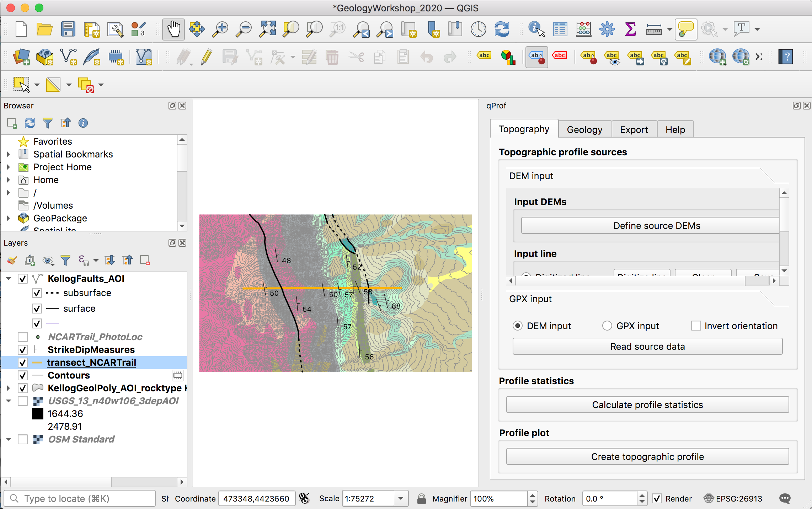Enable the NCARTrail_PhotoLoc layer checkbox
The height and width of the screenshot is (509, 812).
23,337
